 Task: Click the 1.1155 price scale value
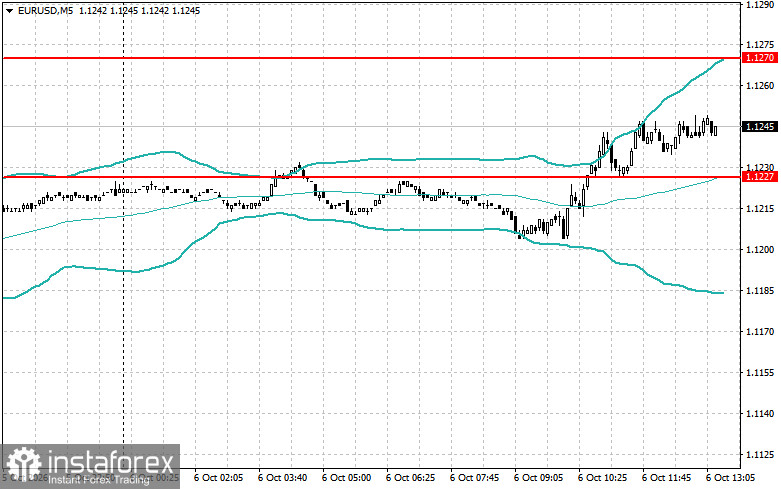[x=760, y=372]
